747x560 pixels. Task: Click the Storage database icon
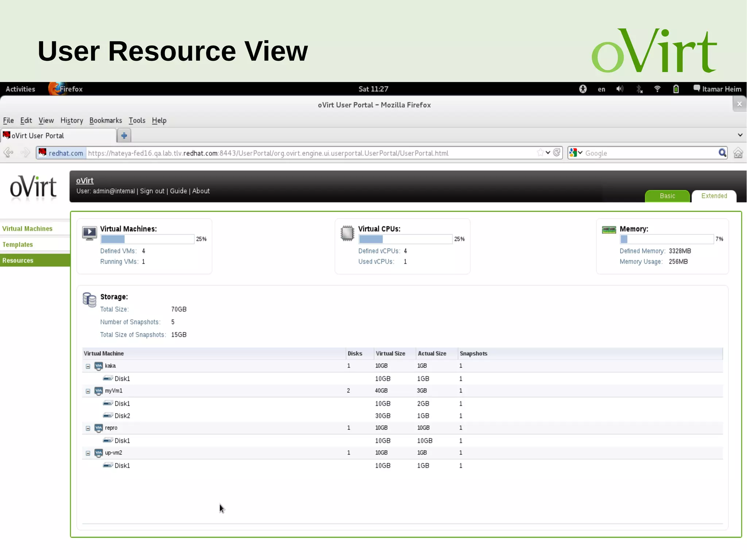point(89,300)
